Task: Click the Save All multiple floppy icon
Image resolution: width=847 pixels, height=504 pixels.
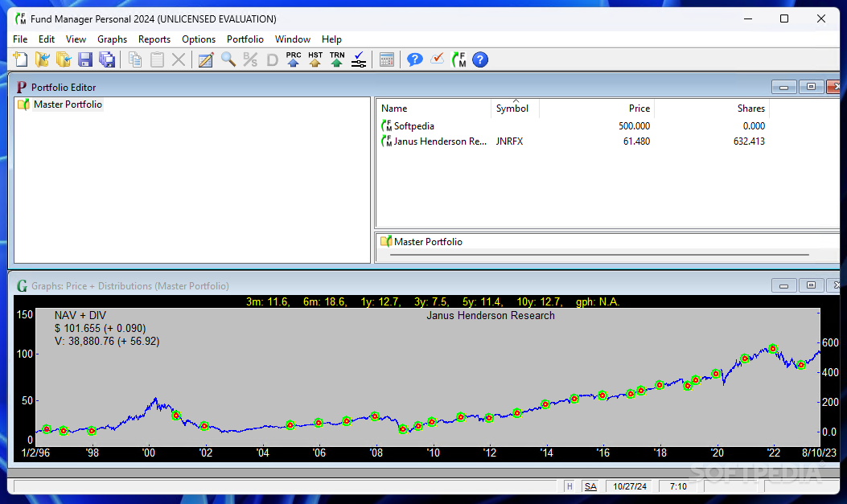Action: (107, 59)
